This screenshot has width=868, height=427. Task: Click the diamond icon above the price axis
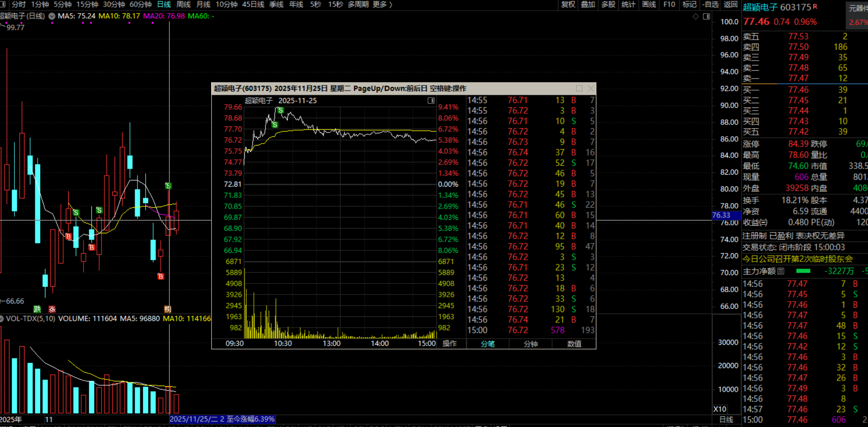click(x=695, y=16)
